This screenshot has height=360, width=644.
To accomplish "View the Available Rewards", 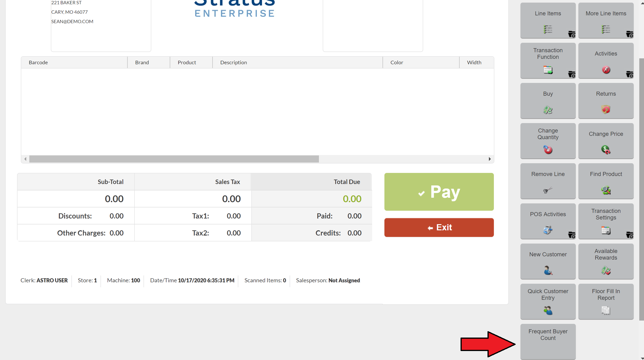I will click(x=605, y=261).
